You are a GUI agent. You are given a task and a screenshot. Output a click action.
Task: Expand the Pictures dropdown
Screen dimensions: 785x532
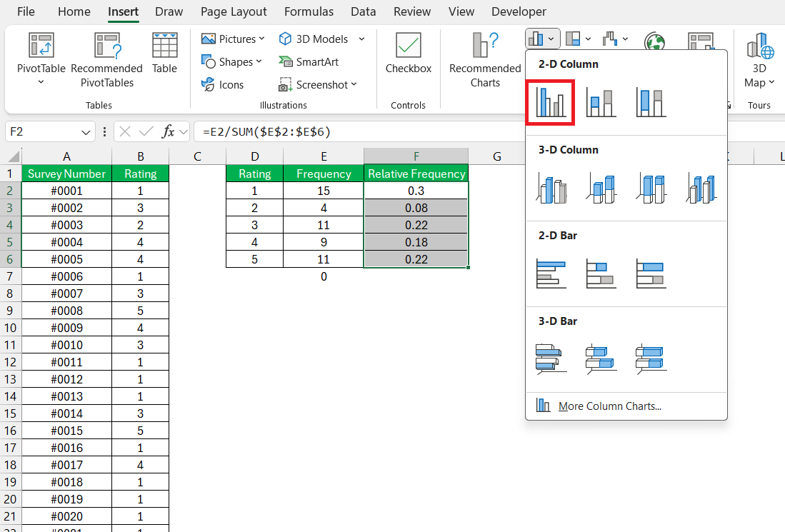point(262,39)
